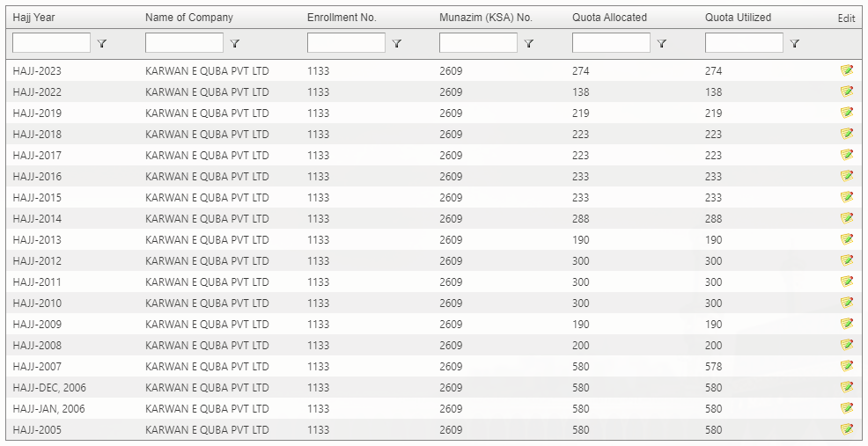Click edit icon on HAJJ-2007 row
This screenshot has height=446, width=868.
pos(846,366)
